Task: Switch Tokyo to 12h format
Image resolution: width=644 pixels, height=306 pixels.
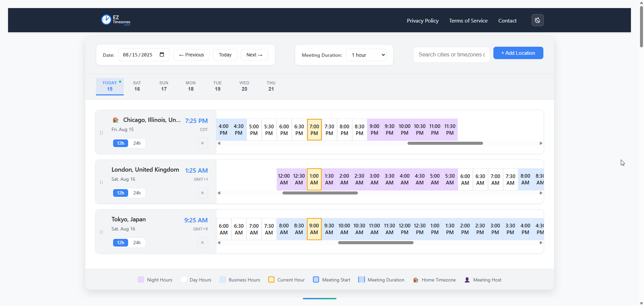Action: (120, 243)
